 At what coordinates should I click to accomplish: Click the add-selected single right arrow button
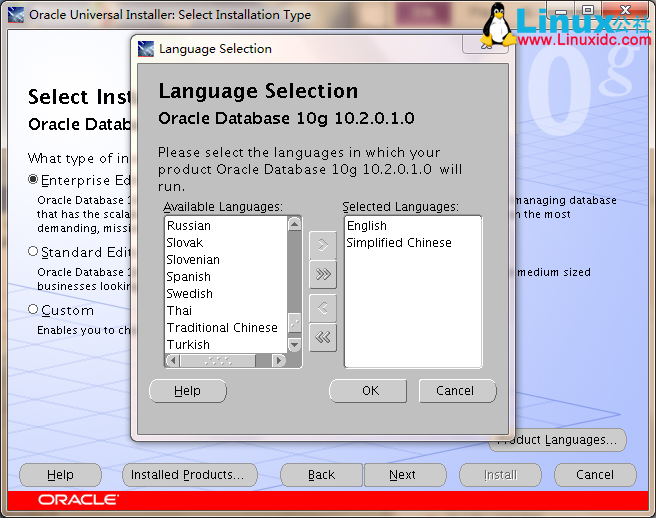coord(323,245)
